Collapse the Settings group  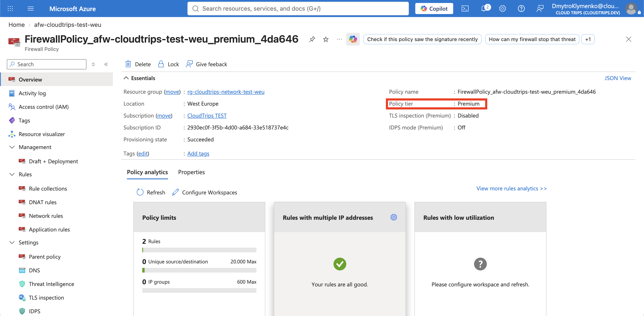click(12, 243)
